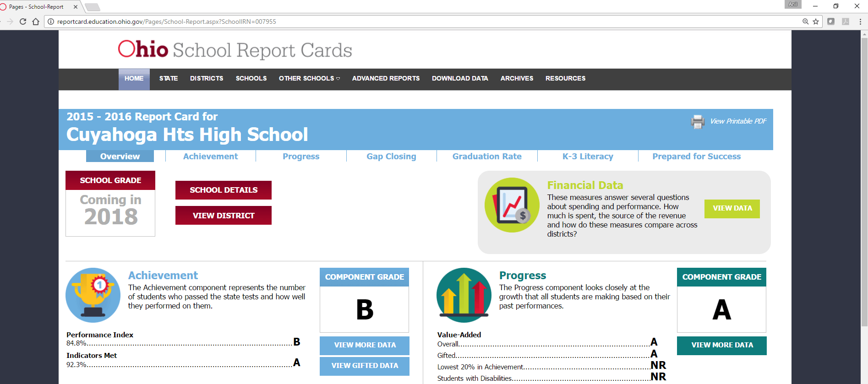The image size is (868, 384).
Task: Close the School-Report browser tab
Action: click(x=76, y=7)
